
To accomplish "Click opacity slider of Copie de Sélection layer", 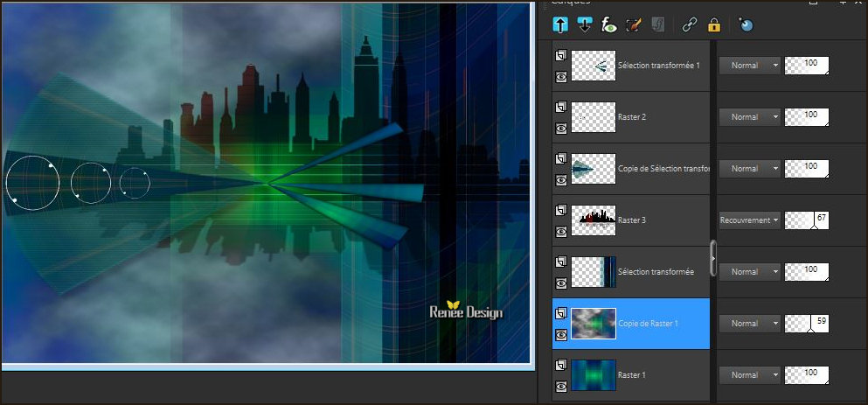I will [x=807, y=169].
